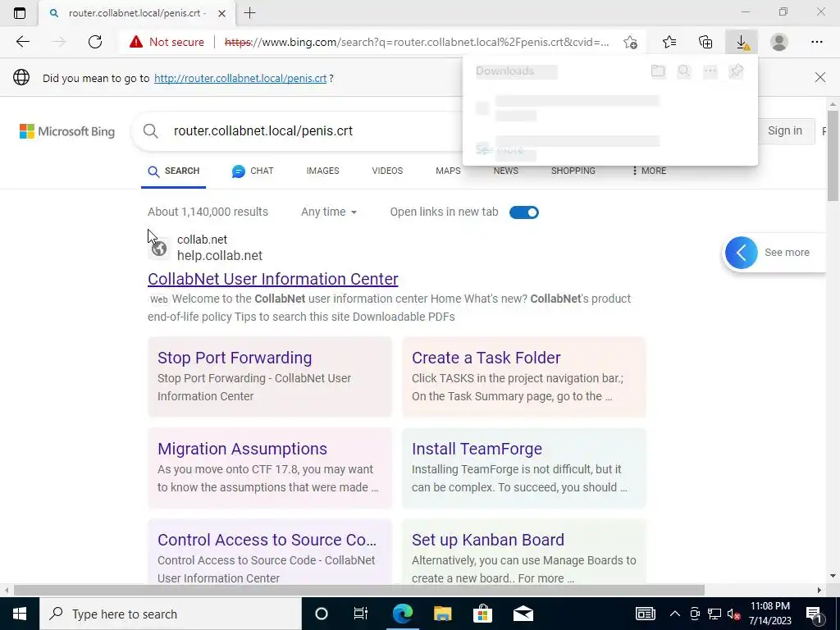Click the Not secure warning icon

coord(136,42)
